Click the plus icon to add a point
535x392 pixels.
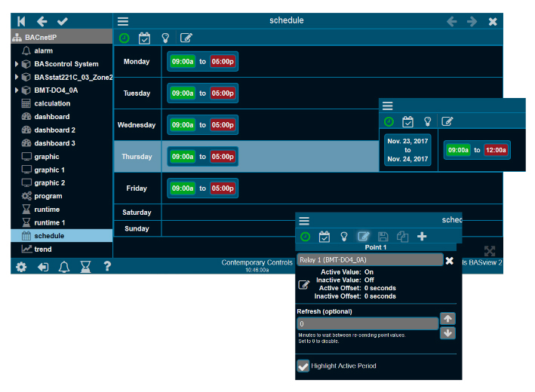(422, 237)
